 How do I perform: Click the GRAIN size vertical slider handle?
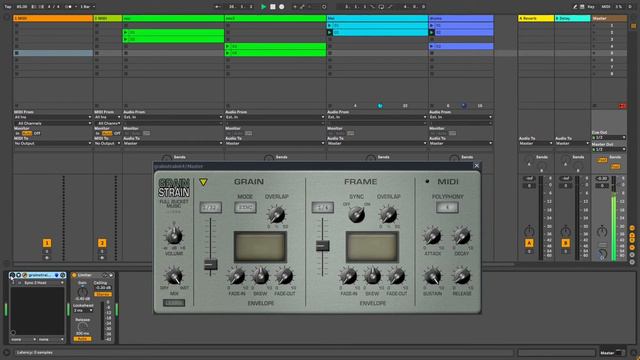211,264
